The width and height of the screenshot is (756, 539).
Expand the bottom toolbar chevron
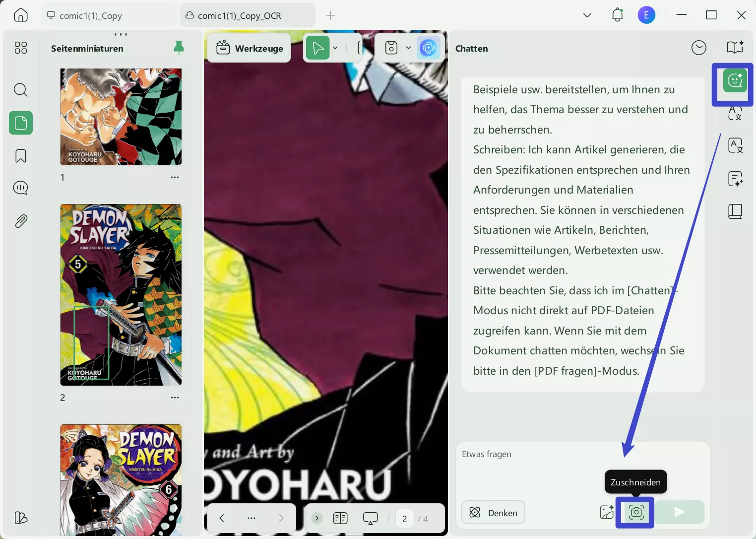pos(316,519)
